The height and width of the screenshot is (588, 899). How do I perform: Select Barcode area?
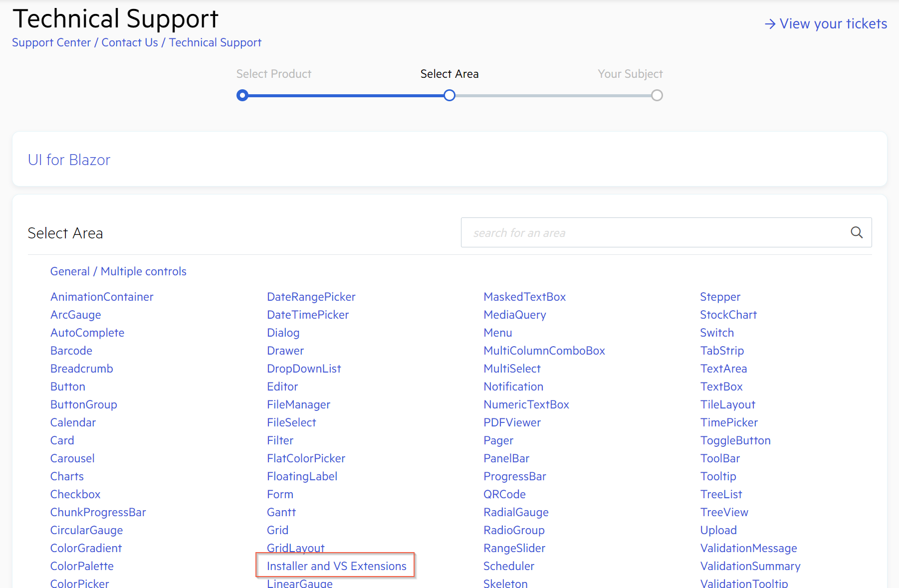click(x=71, y=351)
